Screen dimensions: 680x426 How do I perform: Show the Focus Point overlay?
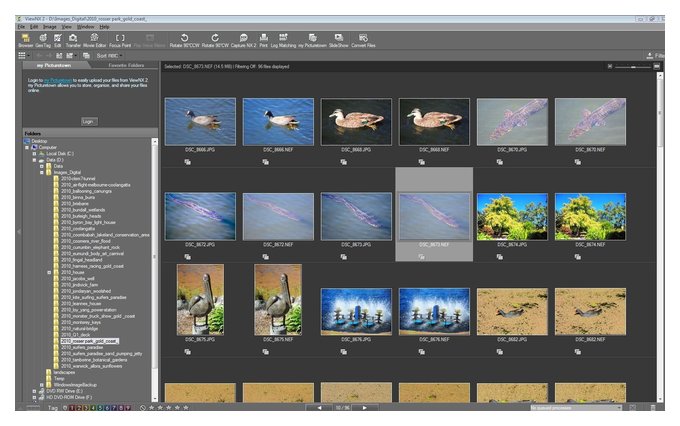click(x=120, y=40)
